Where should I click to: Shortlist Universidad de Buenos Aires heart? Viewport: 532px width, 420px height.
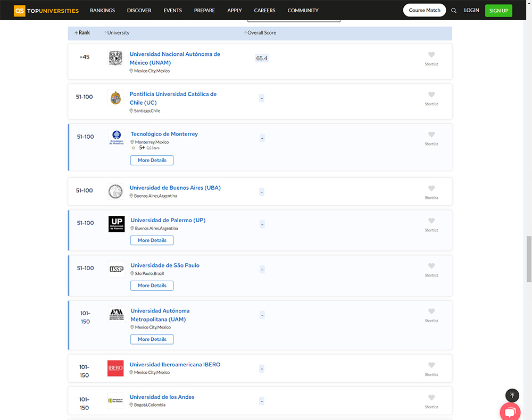431,188
